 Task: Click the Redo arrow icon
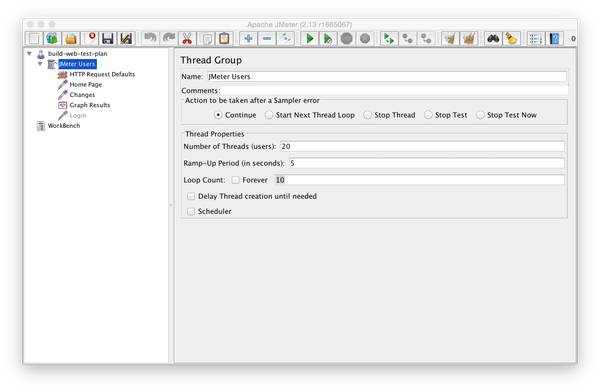tap(169, 39)
